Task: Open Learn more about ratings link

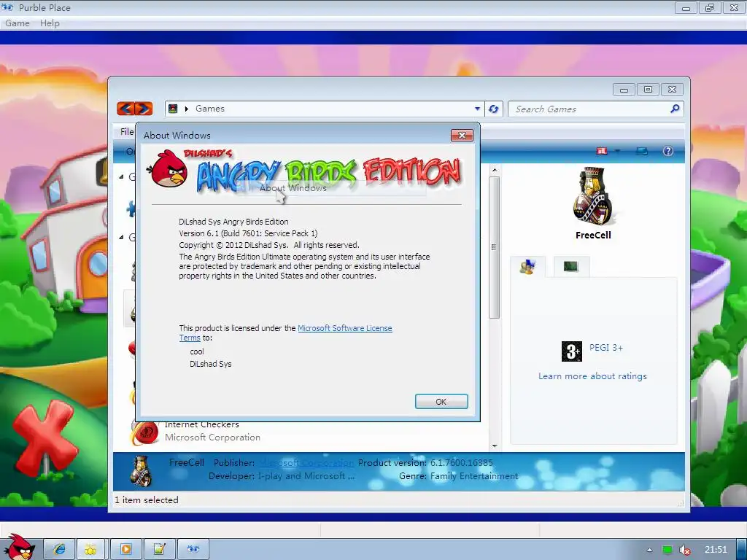Action: point(592,376)
